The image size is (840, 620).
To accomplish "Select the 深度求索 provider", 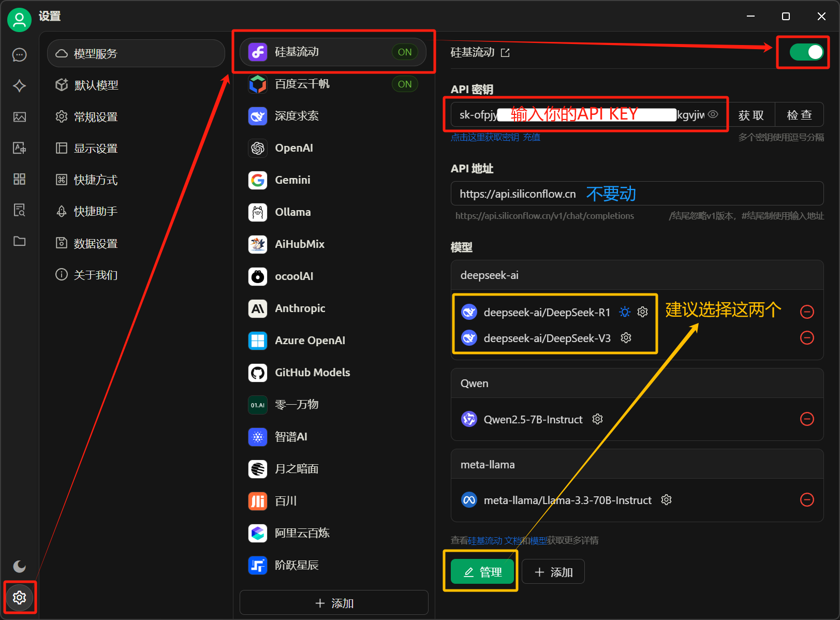I will 333,116.
